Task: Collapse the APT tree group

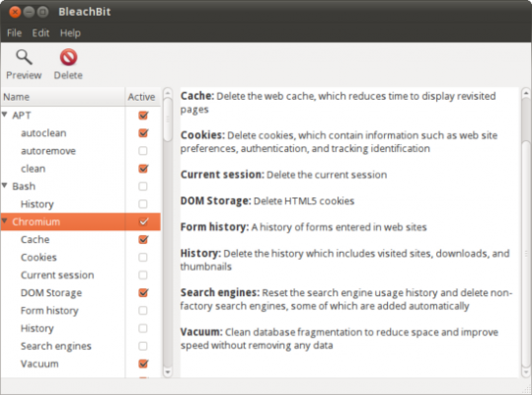Action: [5, 115]
